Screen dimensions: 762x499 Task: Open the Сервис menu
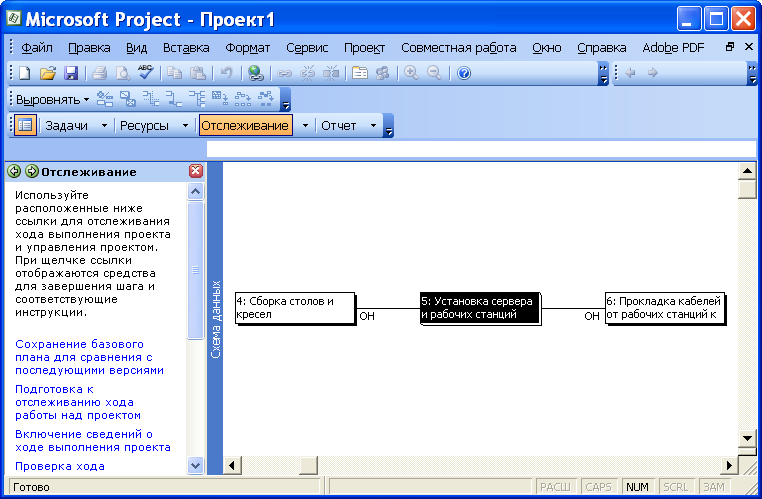[307, 48]
